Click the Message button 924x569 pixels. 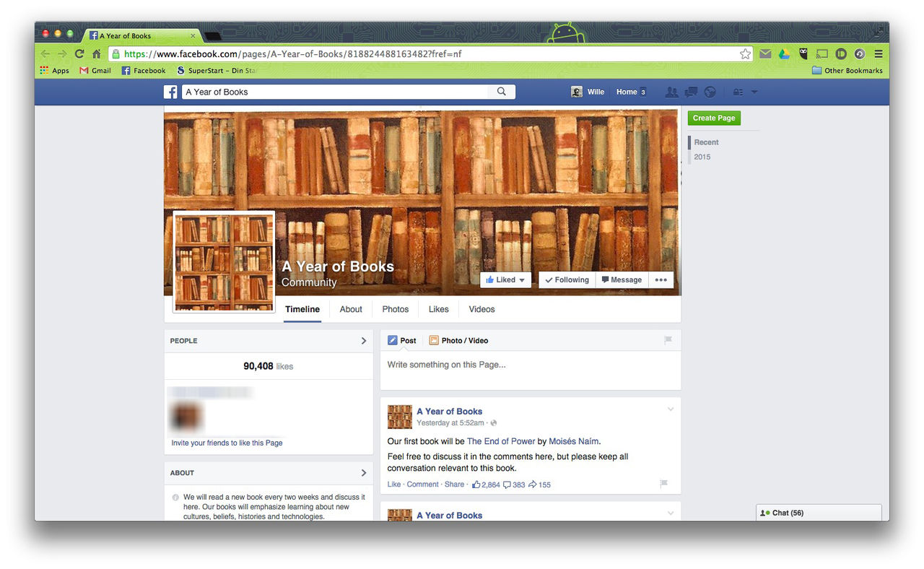pos(622,280)
